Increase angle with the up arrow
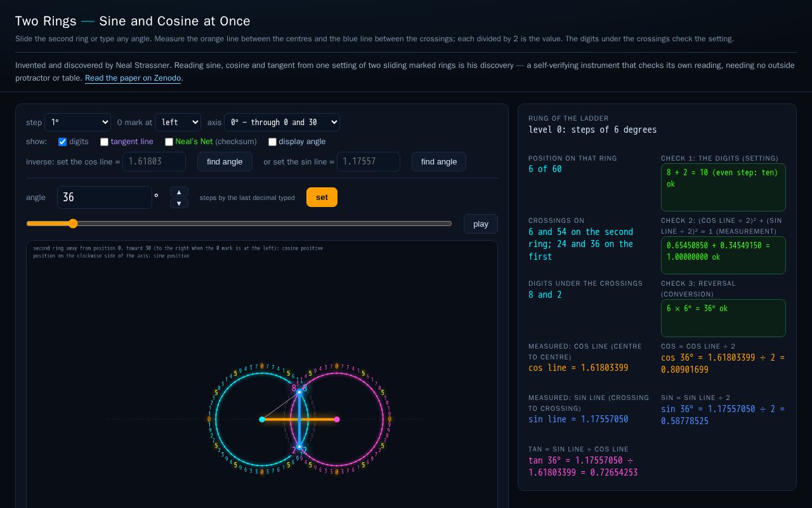 179,192
